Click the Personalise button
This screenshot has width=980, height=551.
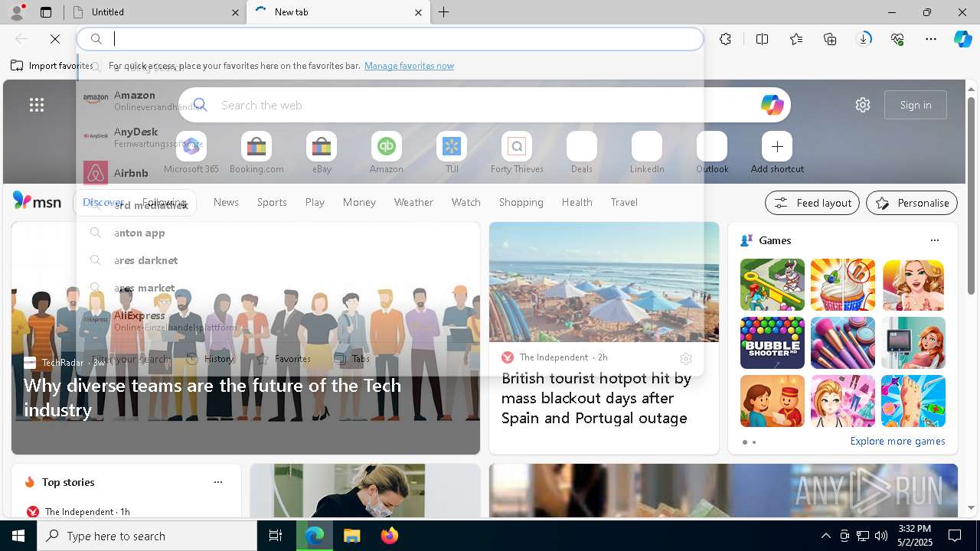tap(912, 203)
